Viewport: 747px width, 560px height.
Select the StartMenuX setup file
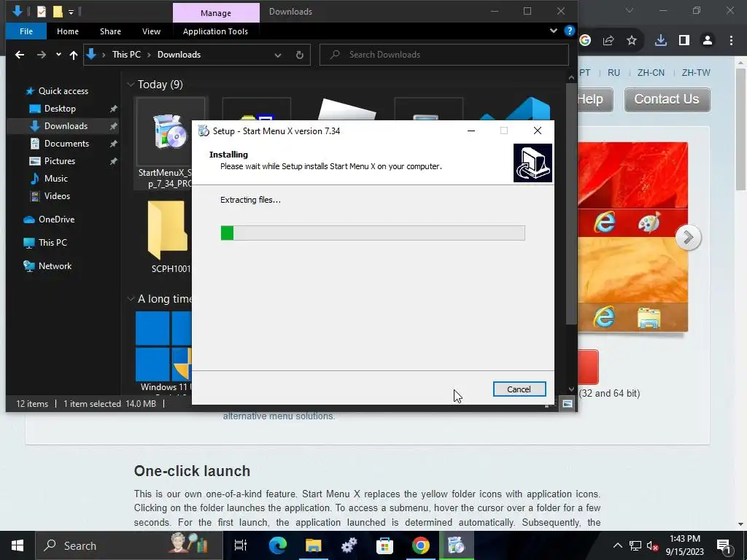pos(164,143)
